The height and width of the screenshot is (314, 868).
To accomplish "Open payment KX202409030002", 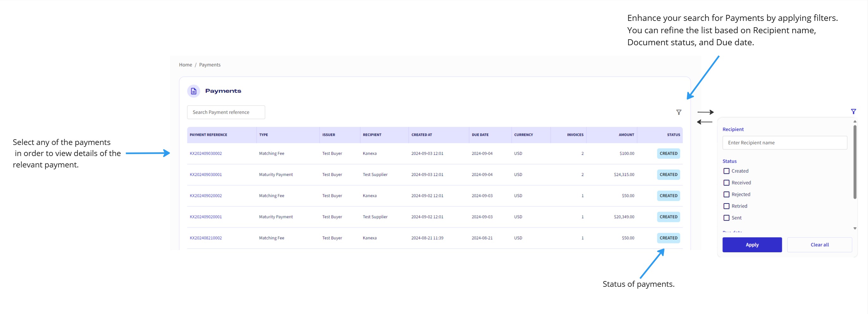I will pyautogui.click(x=206, y=153).
